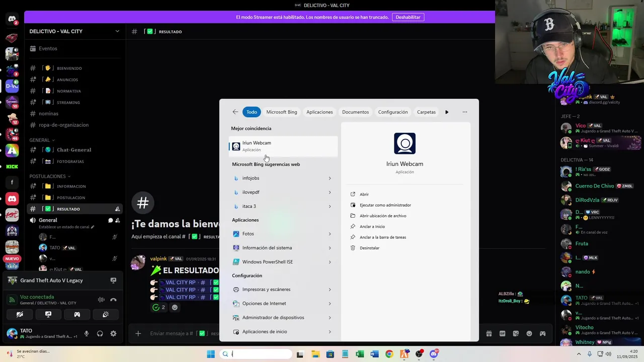Image resolution: width=644 pixels, height=362 pixels.
Task: Click Anclar a Inicio option
Action: pyautogui.click(x=372, y=227)
